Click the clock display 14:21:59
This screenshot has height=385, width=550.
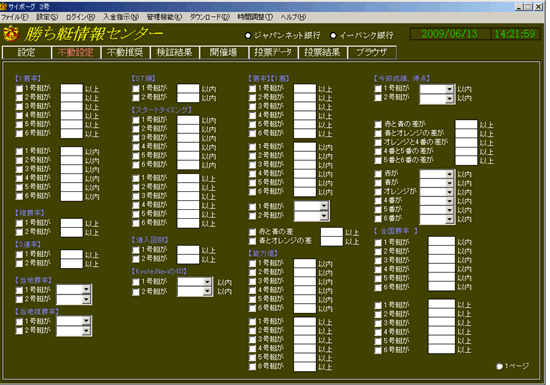point(515,34)
